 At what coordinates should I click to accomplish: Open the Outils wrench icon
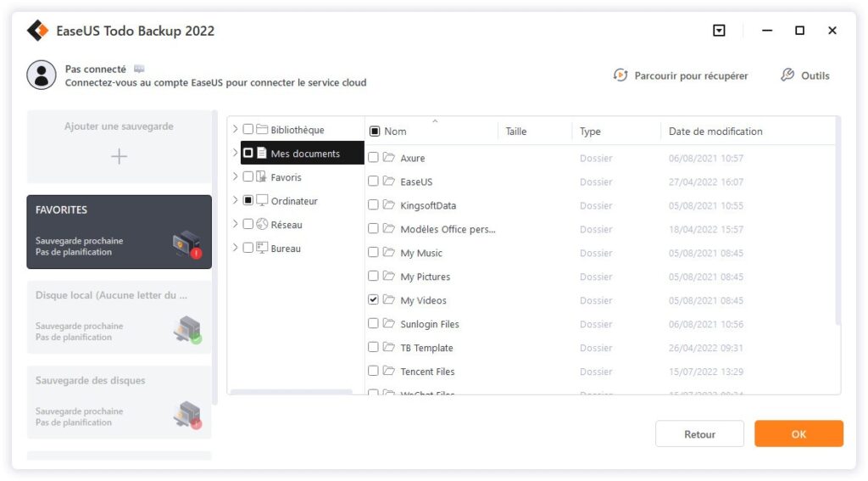pyautogui.click(x=787, y=76)
